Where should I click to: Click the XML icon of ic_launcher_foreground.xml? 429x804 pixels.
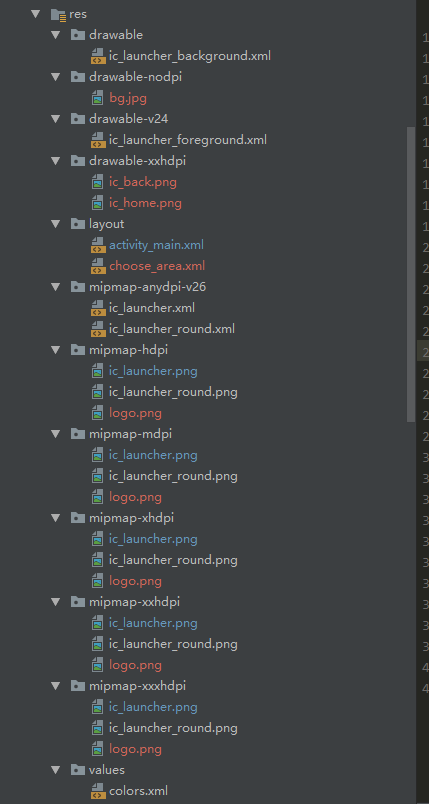[x=97, y=140]
